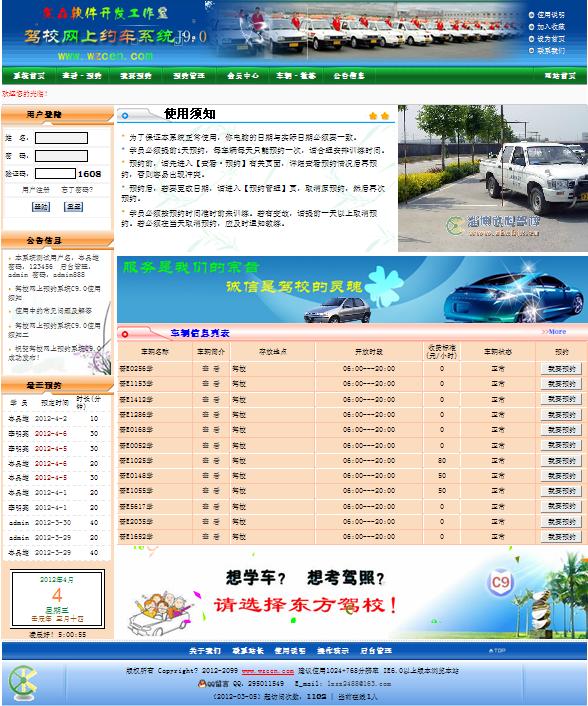Click the first orange star in 使用须知 header

373,116
